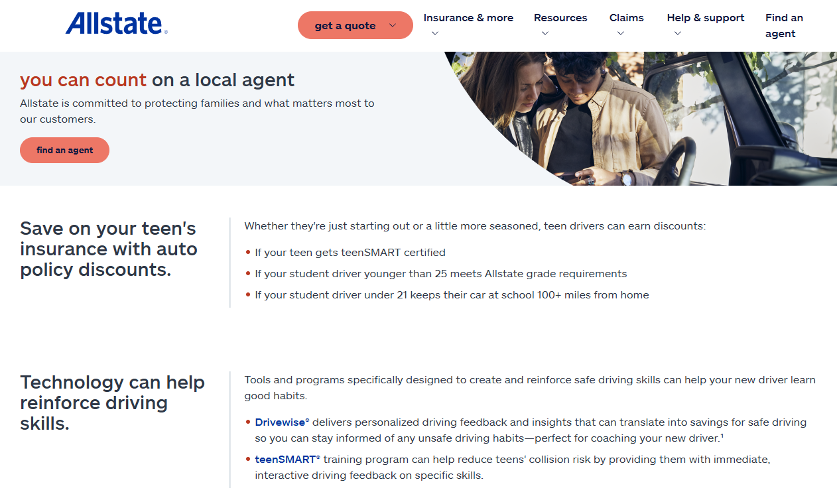
Task: Click the 'you can count on a local agent' heading
Action: [157, 80]
